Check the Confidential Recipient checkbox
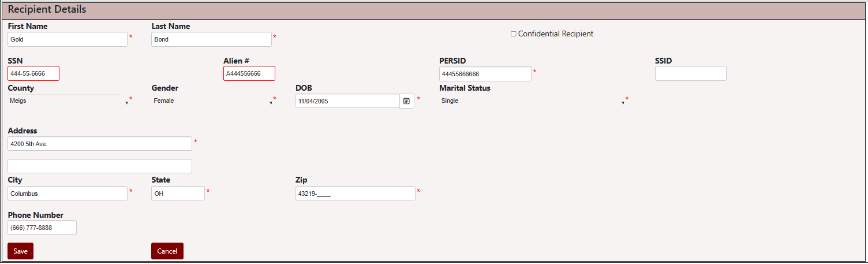 514,34
